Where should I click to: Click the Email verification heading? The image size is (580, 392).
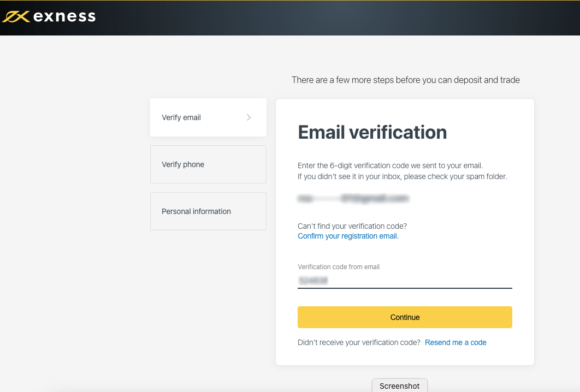click(x=372, y=132)
